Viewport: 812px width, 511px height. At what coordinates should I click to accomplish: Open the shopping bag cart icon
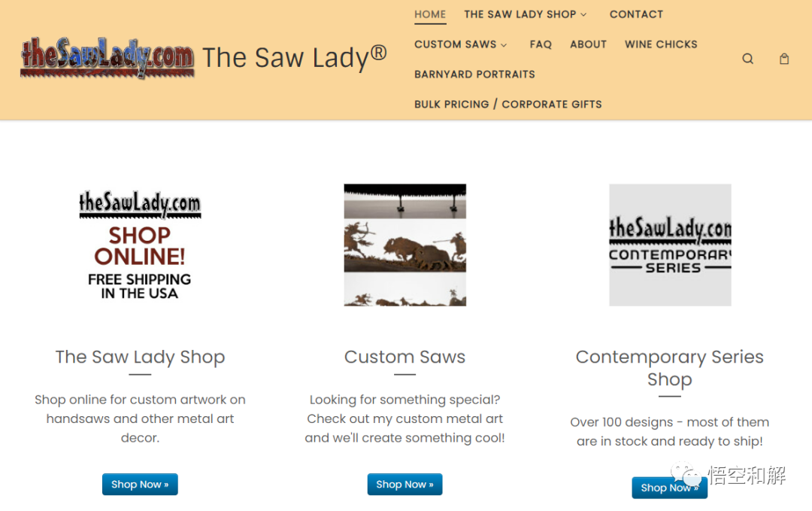click(784, 59)
